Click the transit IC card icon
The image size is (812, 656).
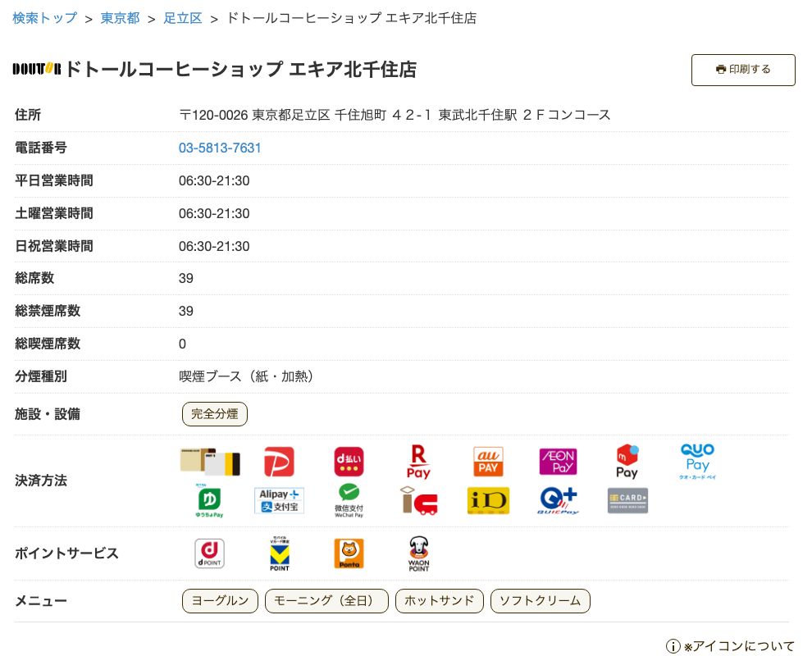(418, 501)
